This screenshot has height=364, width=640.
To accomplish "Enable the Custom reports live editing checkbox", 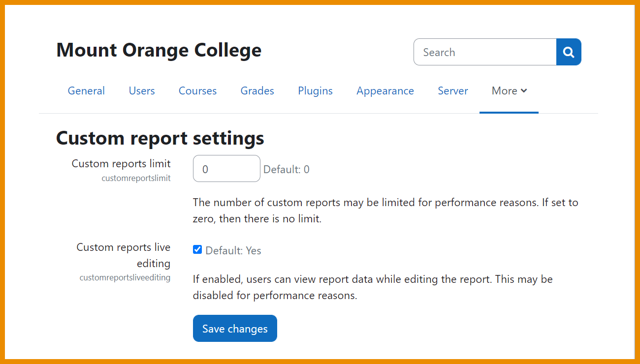I will click(197, 249).
